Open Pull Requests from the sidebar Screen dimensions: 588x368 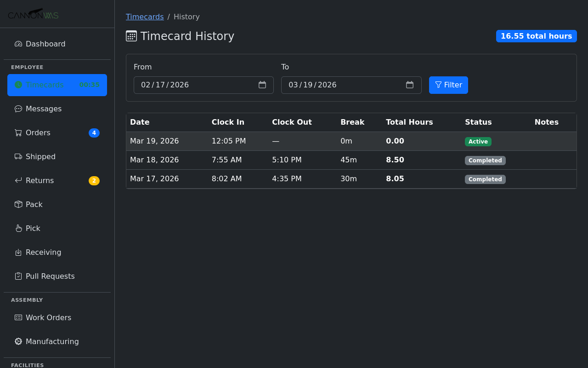(x=50, y=276)
